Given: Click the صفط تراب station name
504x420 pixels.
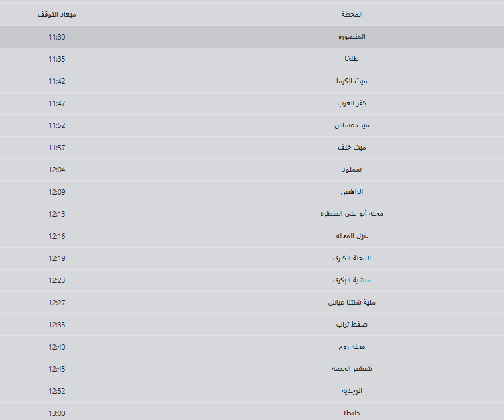Looking at the screenshot, I should (x=352, y=325).
